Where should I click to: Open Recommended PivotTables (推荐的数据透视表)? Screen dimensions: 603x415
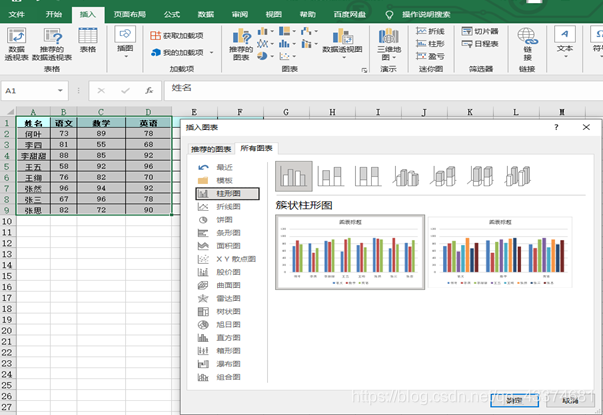(52, 44)
